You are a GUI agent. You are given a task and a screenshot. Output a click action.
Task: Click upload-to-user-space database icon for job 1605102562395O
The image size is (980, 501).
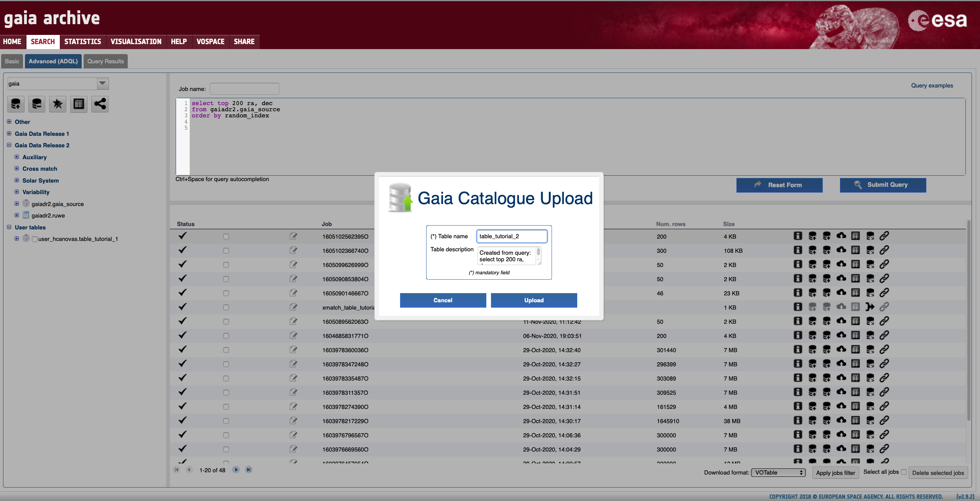point(812,236)
